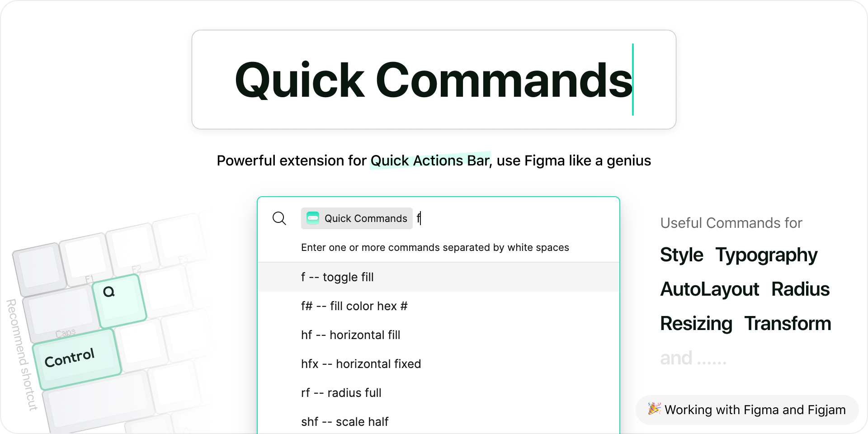868x434 pixels.
Task: Click the Control keyboard key
Action: tap(77, 359)
